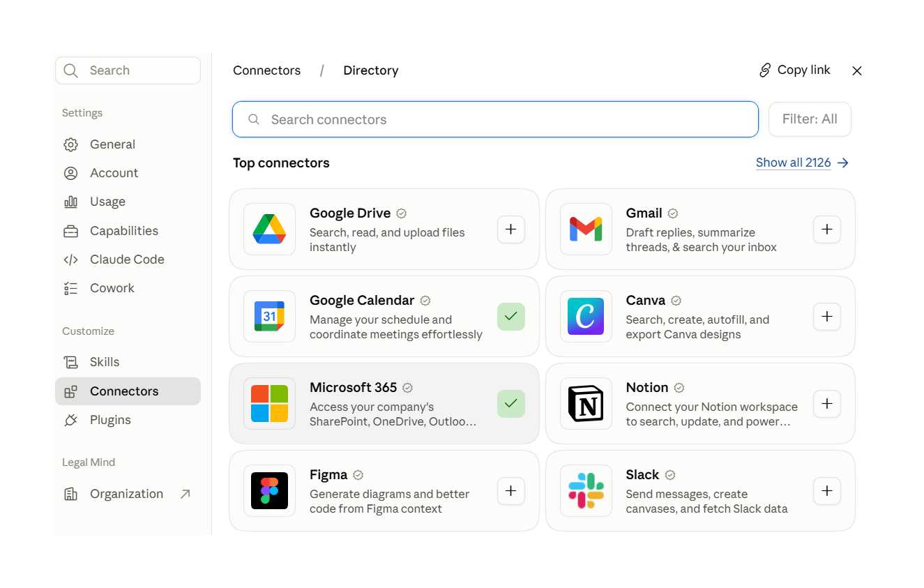Click "Generate diagrams and better code" description

[x=390, y=502]
